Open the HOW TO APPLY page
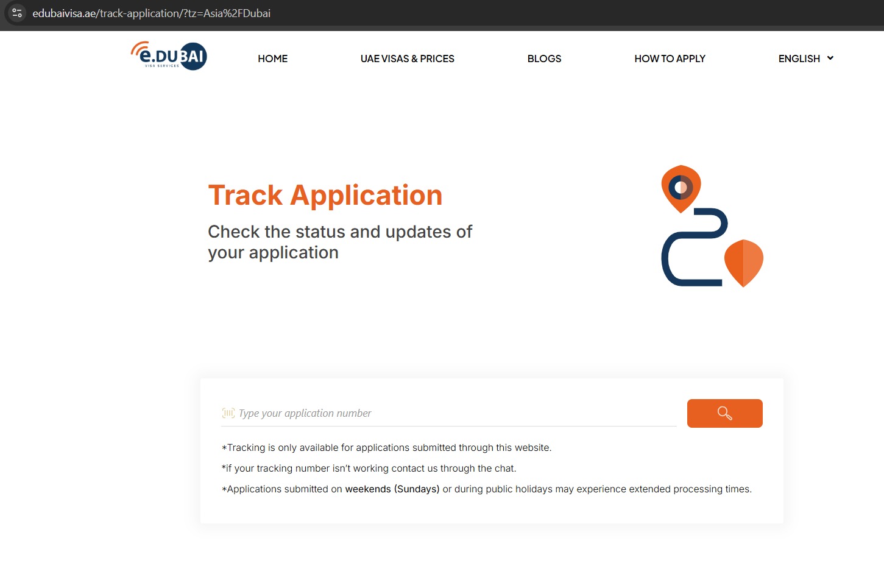The width and height of the screenshot is (884, 588). pos(670,58)
